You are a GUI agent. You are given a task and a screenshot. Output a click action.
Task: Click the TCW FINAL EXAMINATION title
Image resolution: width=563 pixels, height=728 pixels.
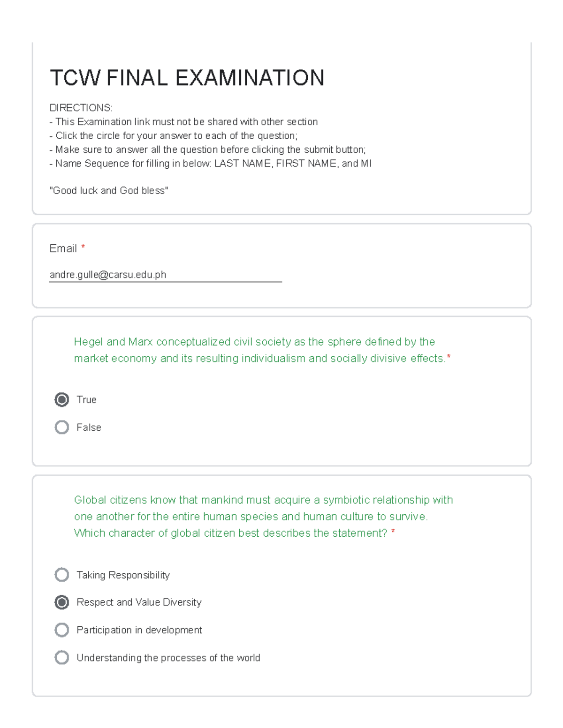click(x=187, y=78)
